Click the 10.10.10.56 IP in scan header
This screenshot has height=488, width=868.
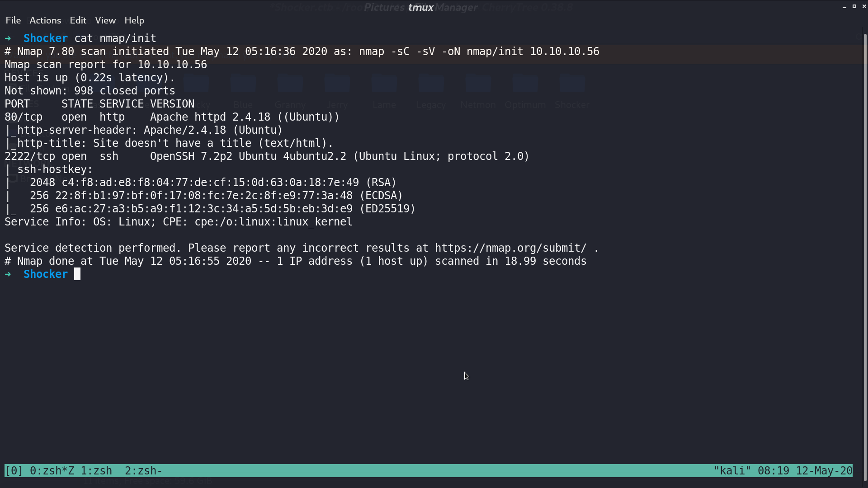pos(565,52)
